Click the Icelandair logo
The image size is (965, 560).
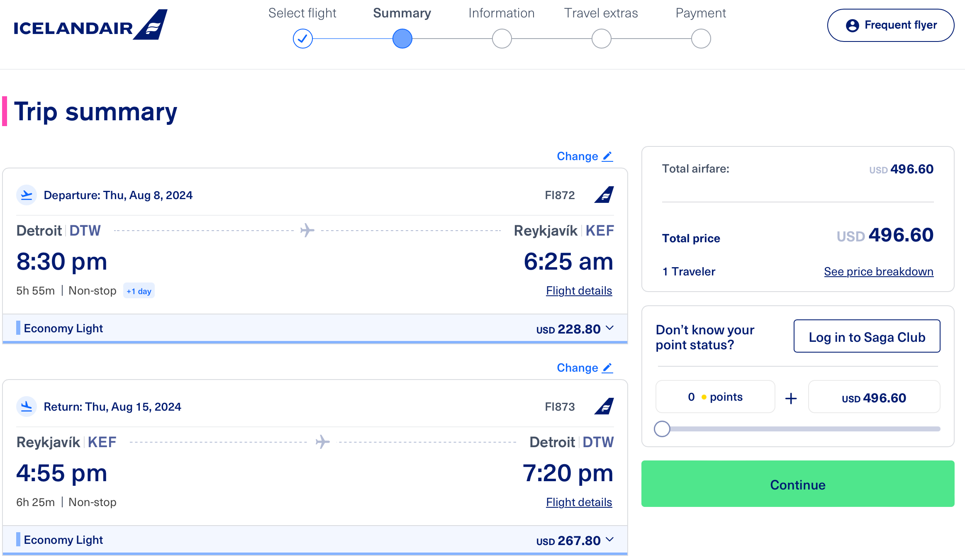pyautogui.click(x=90, y=25)
